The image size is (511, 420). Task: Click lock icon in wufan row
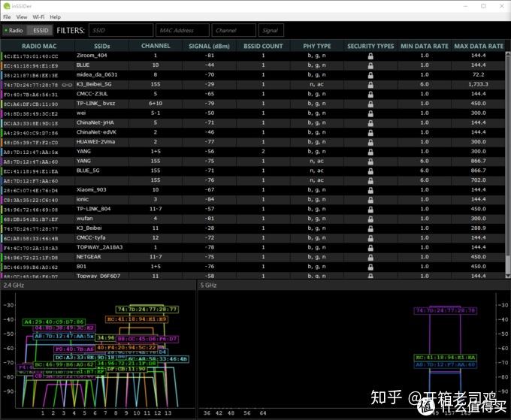pos(370,219)
